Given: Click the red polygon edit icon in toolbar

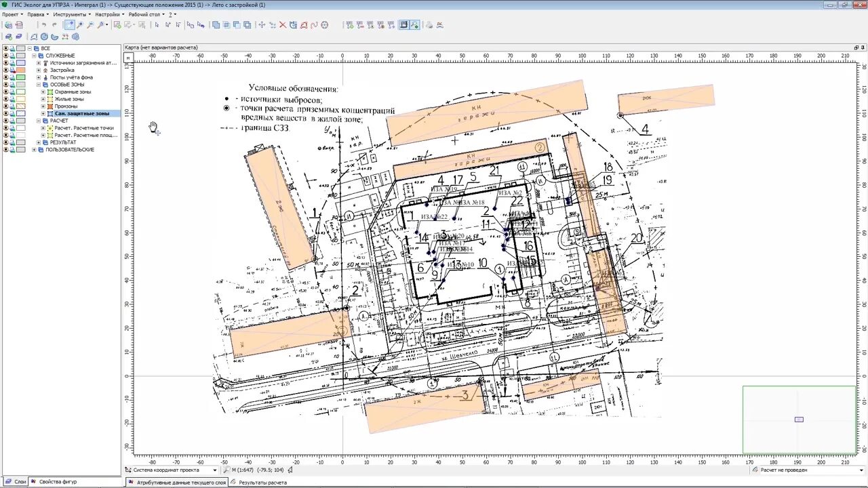Looking at the screenshot, I should coord(304,24).
